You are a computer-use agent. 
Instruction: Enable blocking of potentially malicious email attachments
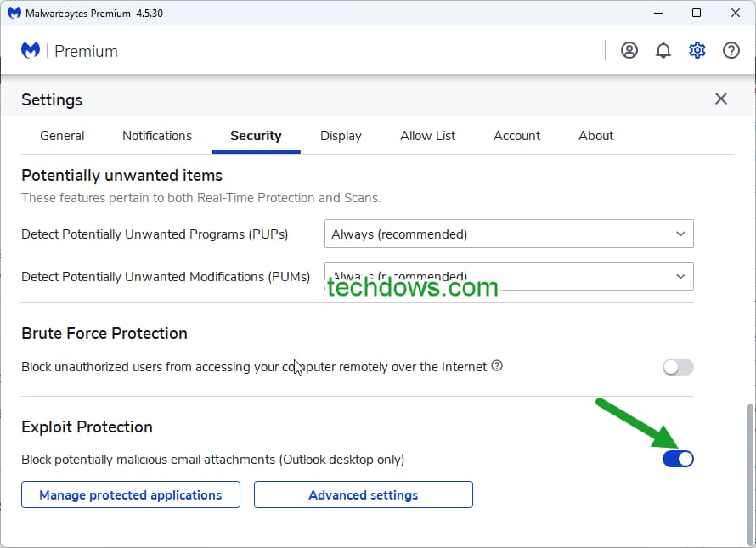coord(678,458)
